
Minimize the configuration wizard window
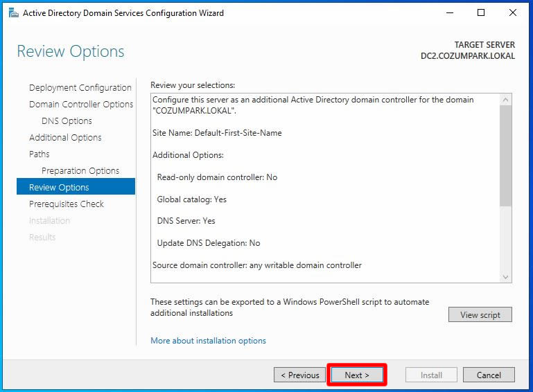(450, 12)
